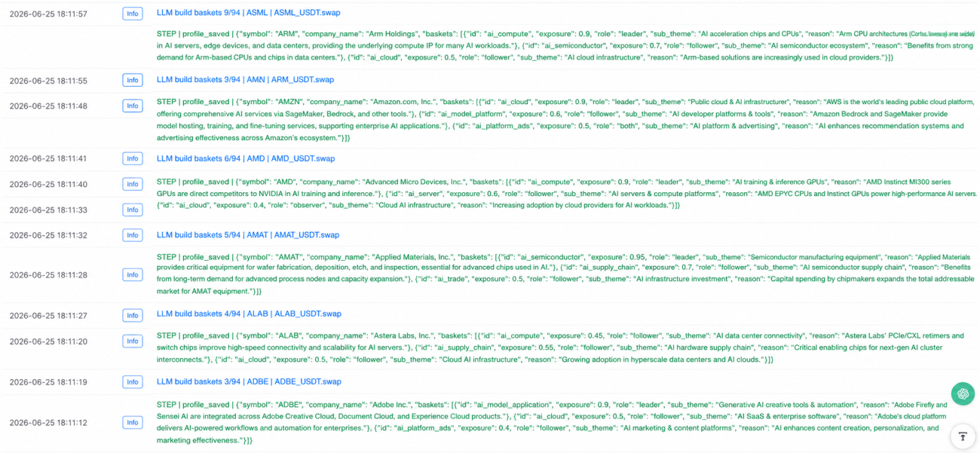This screenshot has width=980, height=453.
Task: Open the ADBE_USDT.swap build baskets link
Action: coord(249,382)
